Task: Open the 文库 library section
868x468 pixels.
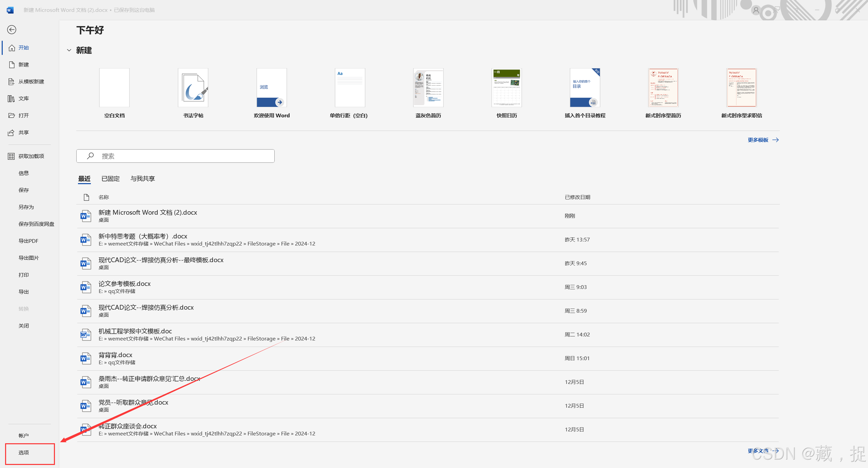Action: pos(23,99)
